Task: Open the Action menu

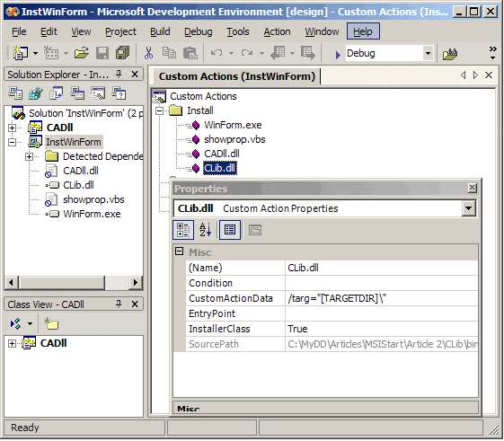Action: pos(277,31)
